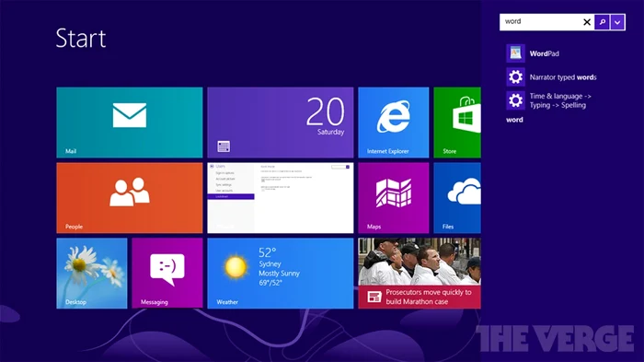Expand the search scope dropdown arrow
The width and height of the screenshot is (644, 362).
(x=617, y=22)
